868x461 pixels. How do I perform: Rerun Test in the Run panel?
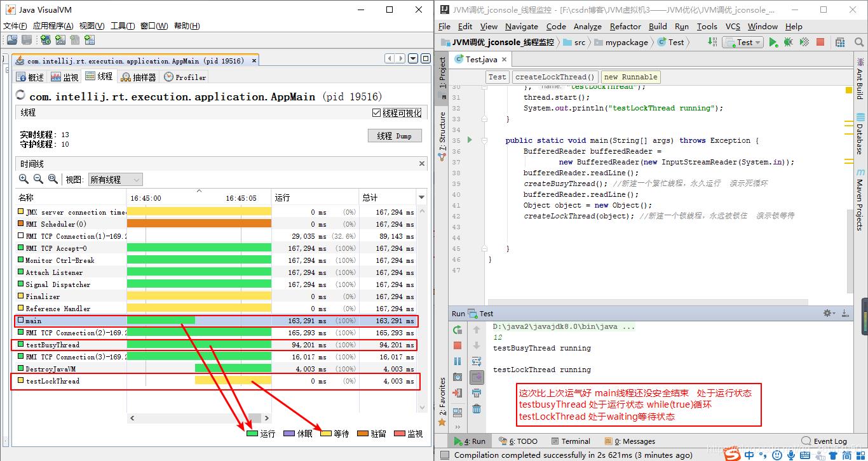(x=458, y=330)
